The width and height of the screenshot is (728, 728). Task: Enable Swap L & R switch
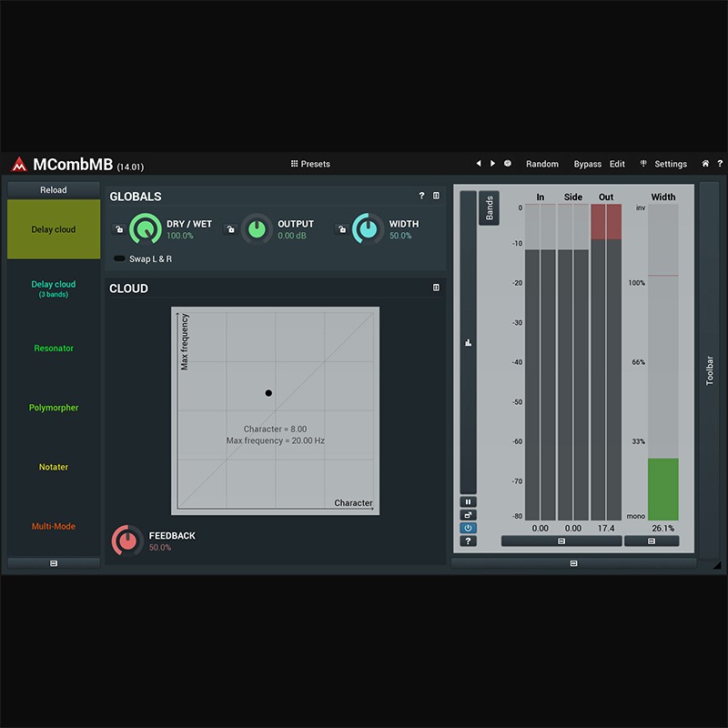[x=119, y=258]
